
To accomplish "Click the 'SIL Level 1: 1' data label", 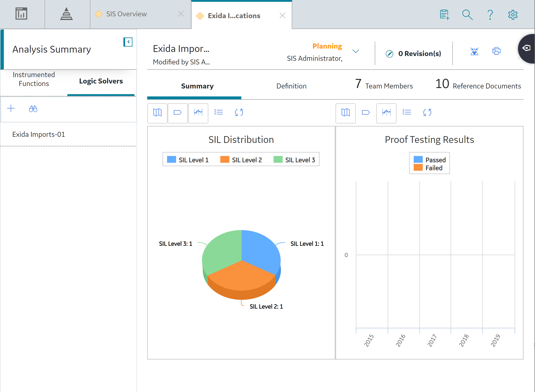I will (307, 244).
